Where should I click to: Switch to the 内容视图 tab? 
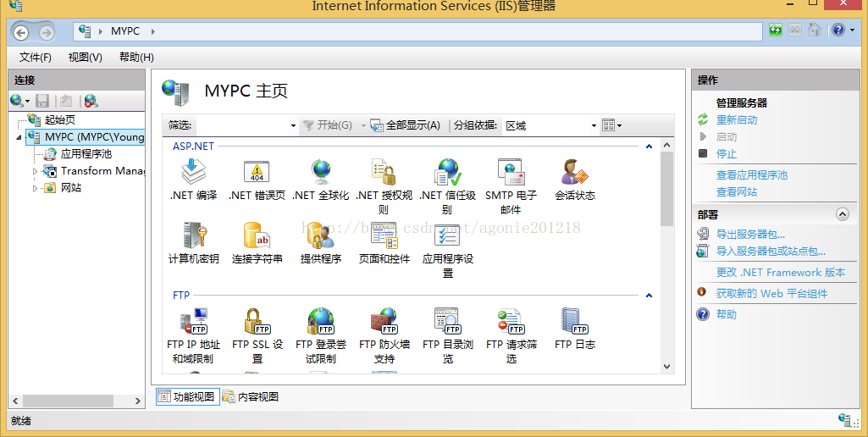click(x=251, y=396)
